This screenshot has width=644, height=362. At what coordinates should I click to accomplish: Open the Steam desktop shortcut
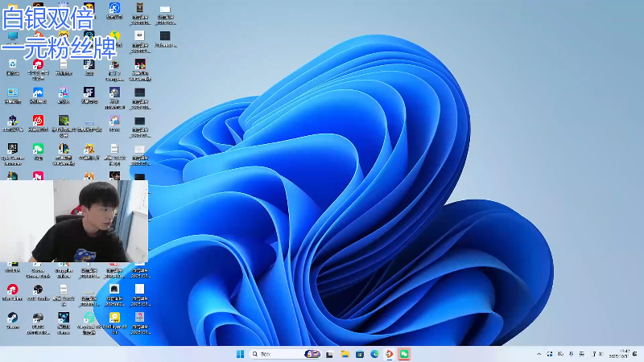click(13, 318)
